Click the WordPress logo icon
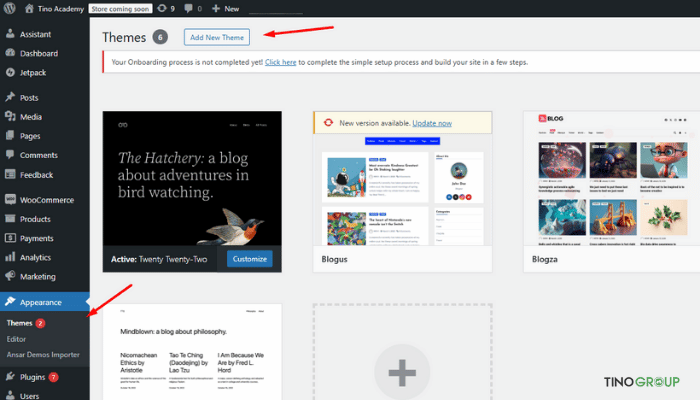This screenshot has width=700, height=400. (9, 8)
